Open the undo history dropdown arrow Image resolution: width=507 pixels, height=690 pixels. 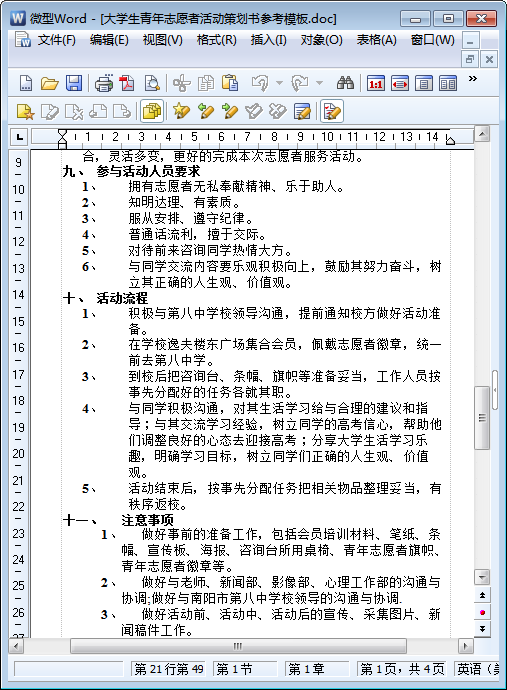click(279, 83)
